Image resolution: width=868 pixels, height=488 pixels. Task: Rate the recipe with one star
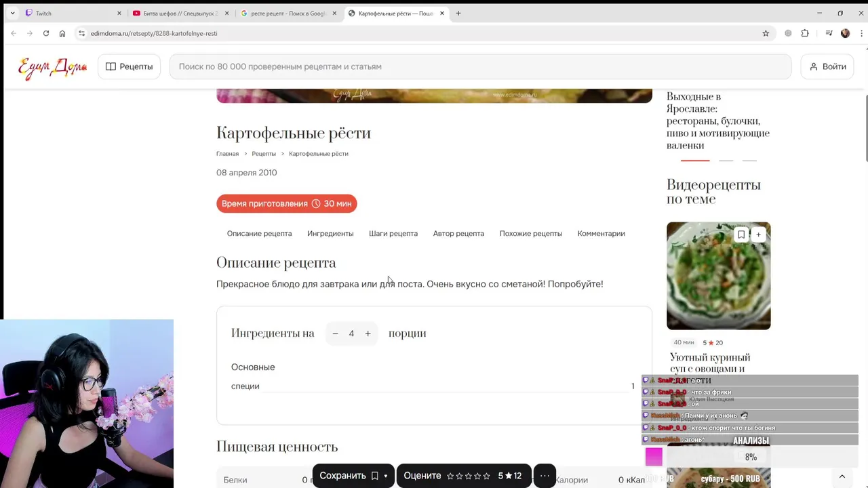tap(450, 476)
